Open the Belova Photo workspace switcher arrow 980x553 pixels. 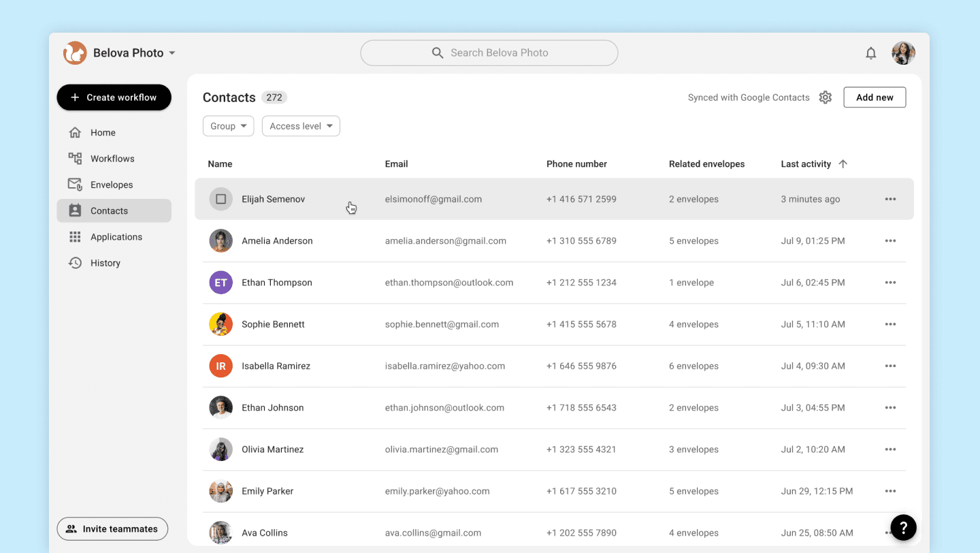point(172,53)
